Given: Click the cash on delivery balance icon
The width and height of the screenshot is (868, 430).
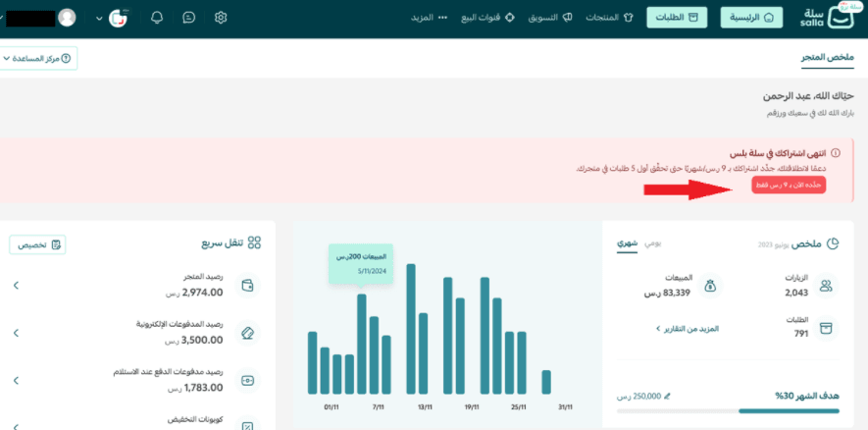Looking at the screenshot, I should (247, 380).
